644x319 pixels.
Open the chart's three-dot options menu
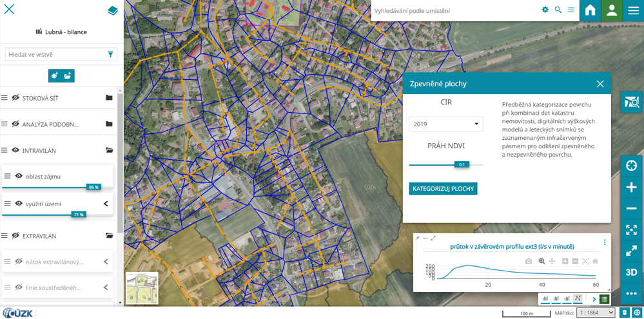pyautogui.click(x=605, y=242)
